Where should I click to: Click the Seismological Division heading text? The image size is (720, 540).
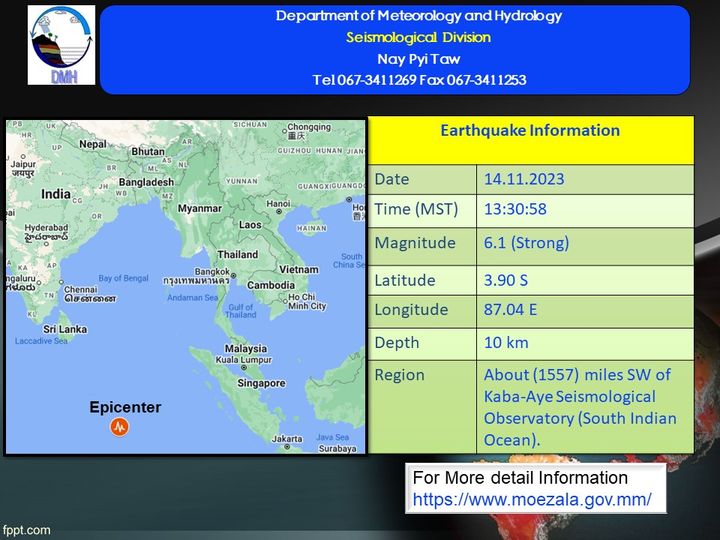[418, 37]
